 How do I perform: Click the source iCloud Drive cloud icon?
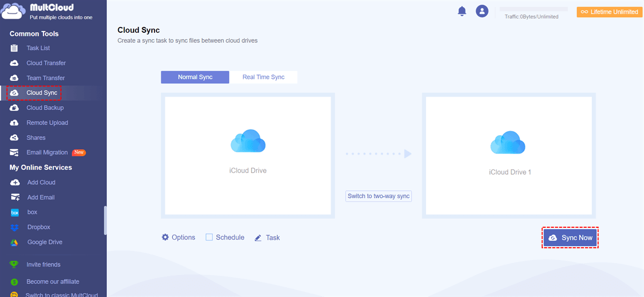248,141
